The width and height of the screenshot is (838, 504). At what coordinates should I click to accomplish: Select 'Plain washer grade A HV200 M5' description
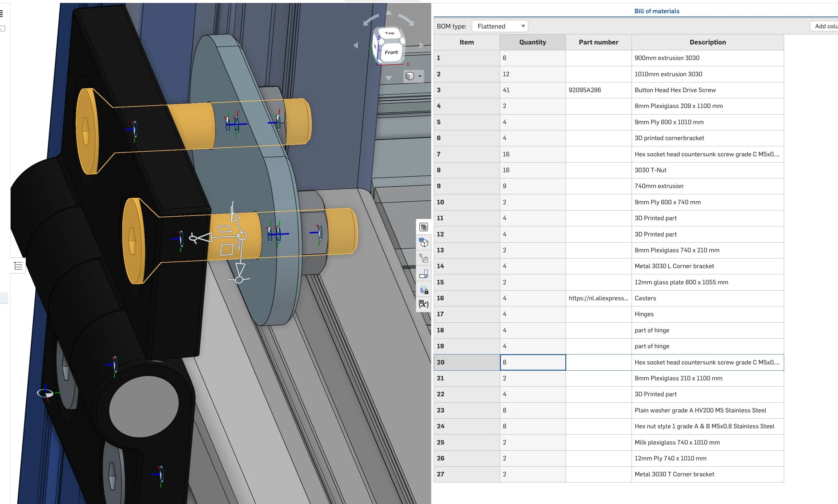pyautogui.click(x=708, y=410)
